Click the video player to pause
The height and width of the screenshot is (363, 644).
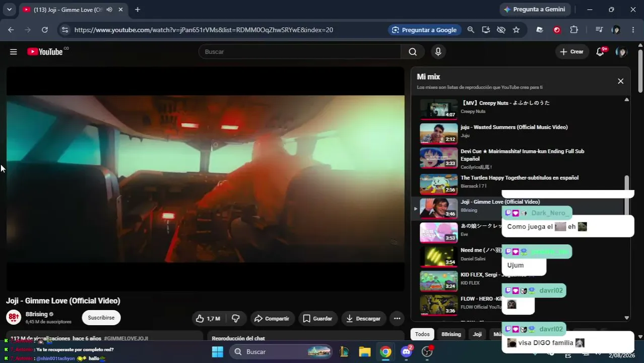tap(205, 179)
